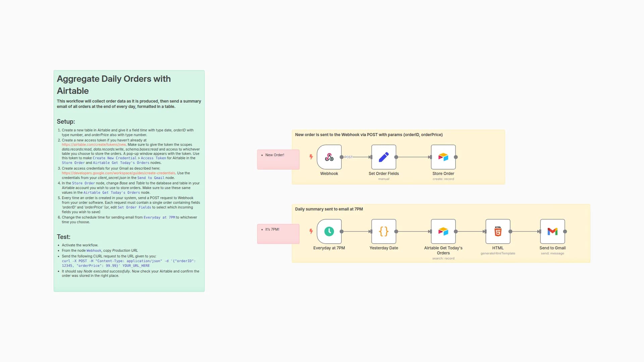
Task: Click the 'create: record' subtitle
Action: pyautogui.click(x=443, y=179)
